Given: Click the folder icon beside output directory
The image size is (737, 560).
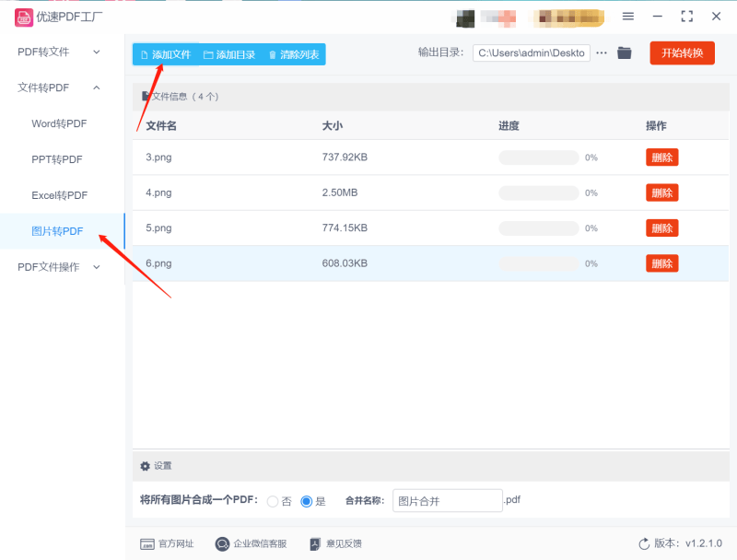Looking at the screenshot, I should [x=624, y=52].
